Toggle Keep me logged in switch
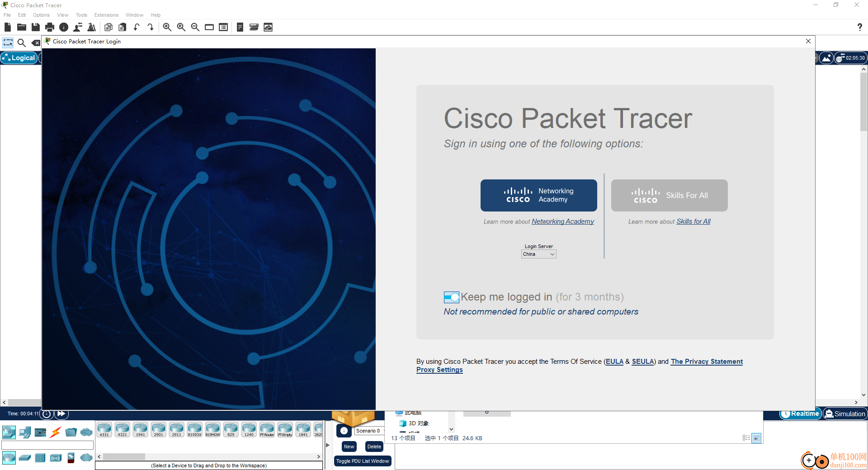Image resolution: width=868 pixels, height=470 pixels. 452,297
